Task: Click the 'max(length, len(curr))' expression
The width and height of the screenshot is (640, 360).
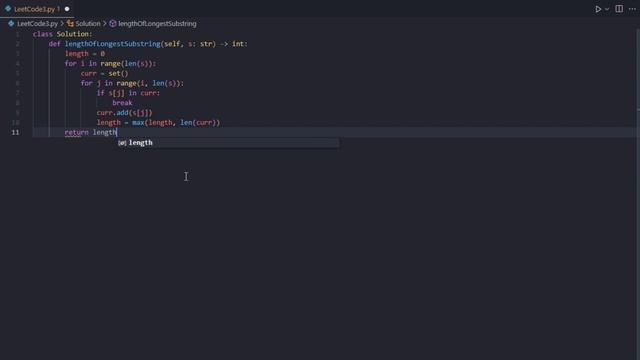Action: 176,122
